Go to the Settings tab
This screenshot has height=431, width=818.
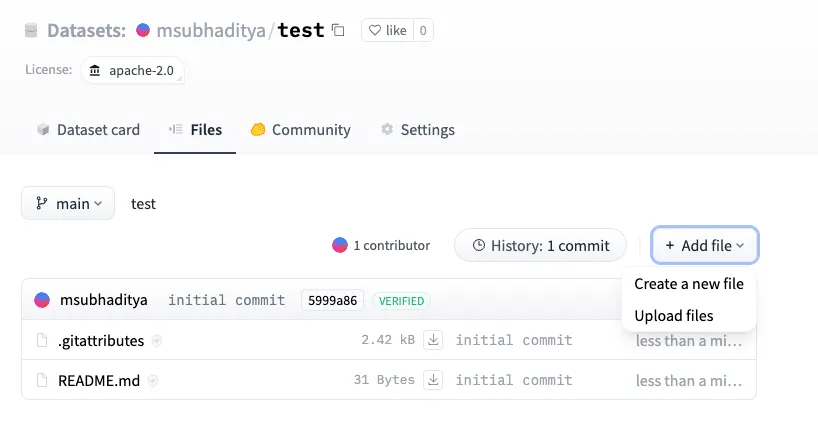click(x=417, y=130)
